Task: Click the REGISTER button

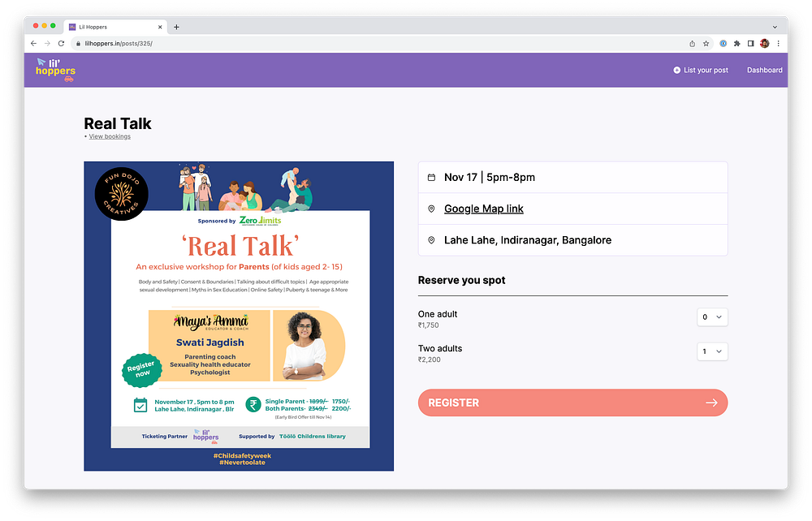Action: click(x=572, y=403)
